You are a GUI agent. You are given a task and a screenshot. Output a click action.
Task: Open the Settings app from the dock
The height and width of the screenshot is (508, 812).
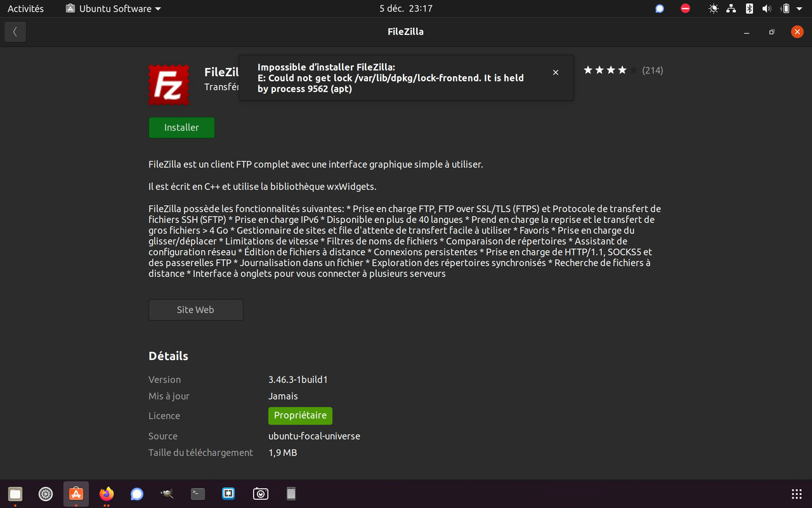pyautogui.click(x=45, y=493)
